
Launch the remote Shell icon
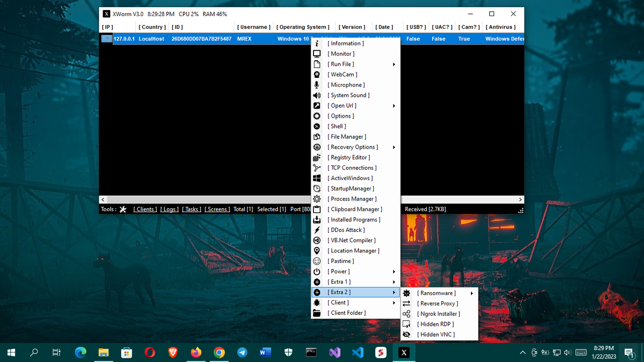pos(316,126)
